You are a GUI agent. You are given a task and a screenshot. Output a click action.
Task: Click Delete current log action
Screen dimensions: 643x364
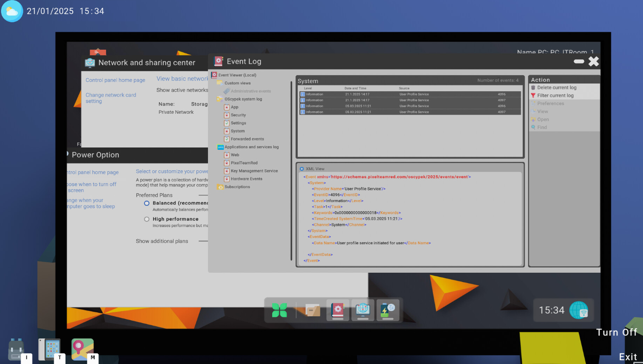click(x=556, y=88)
